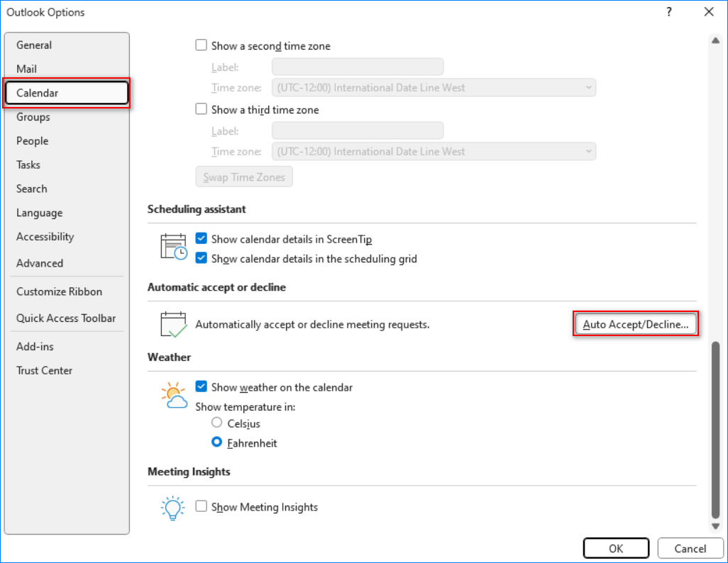The height and width of the screenshot is (563, 728).
Task: Open the General options category
Action: click(x=67, y=45)
